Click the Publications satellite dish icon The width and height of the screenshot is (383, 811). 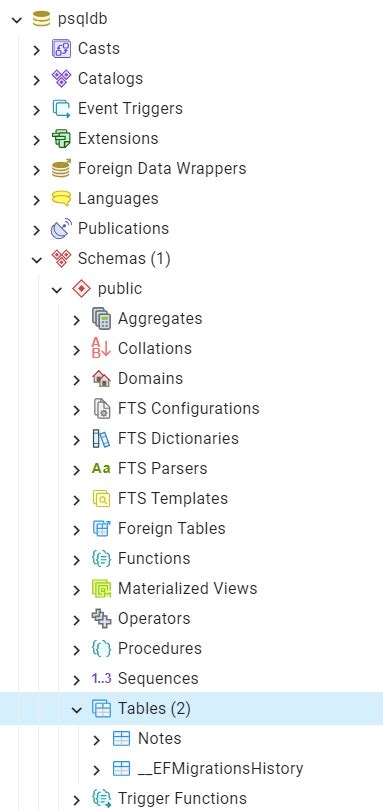click(x=61, y=229)
